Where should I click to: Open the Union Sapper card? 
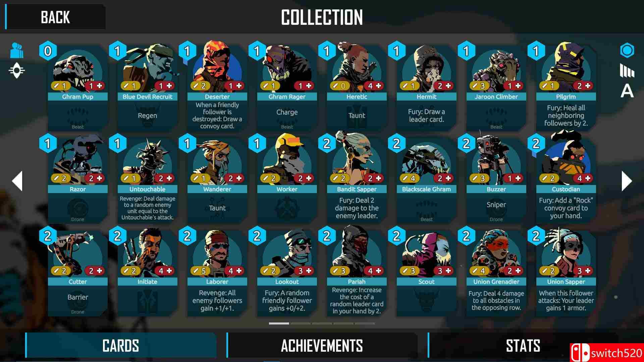coord(566,273)
